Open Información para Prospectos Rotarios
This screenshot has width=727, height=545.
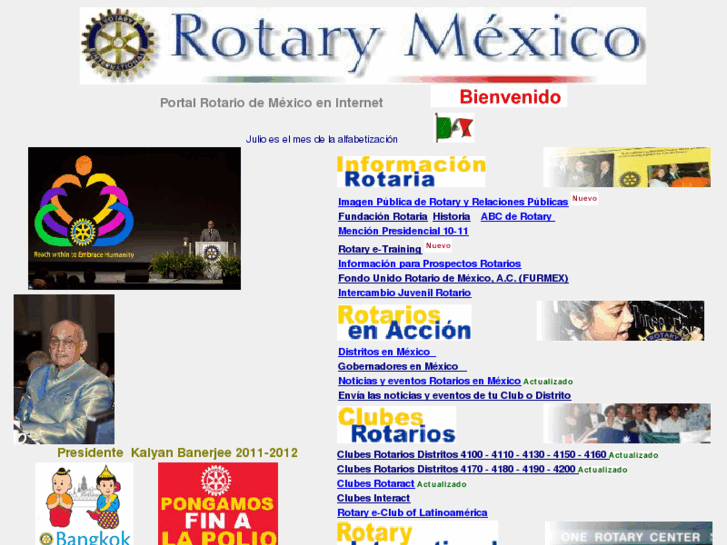pos(429,263)
